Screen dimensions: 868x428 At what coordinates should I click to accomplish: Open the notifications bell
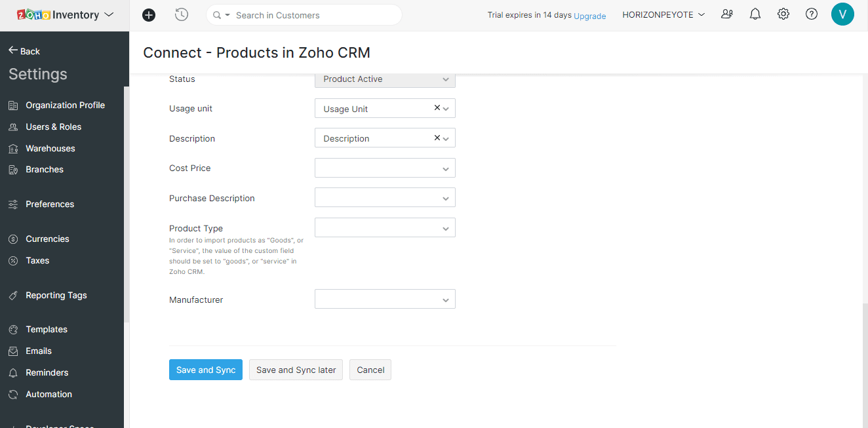(x=755, y=14)
